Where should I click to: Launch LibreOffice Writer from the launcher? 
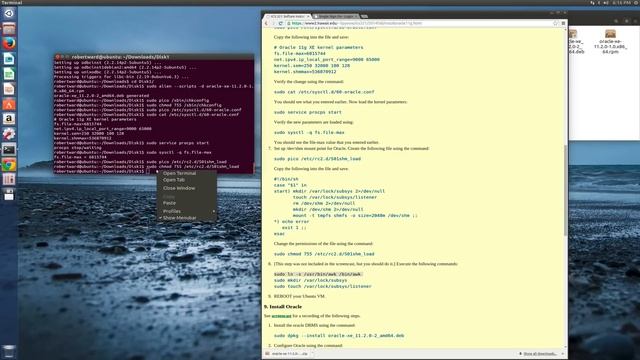tap(9, 59)
